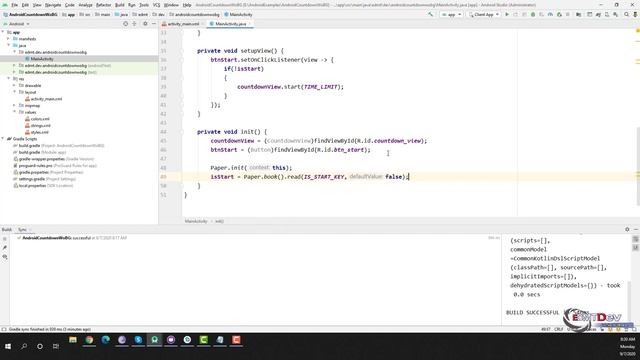This screenshot has height=360, width=640.
Task: Open Windows Start menu
Action: pyautogui.click(x=8, y=346)
